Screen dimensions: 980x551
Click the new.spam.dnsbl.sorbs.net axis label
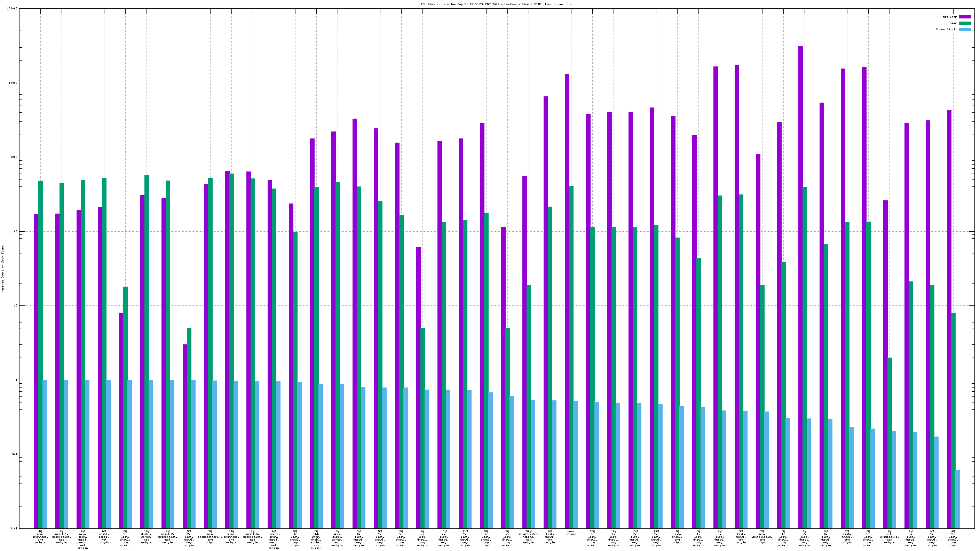82,539
